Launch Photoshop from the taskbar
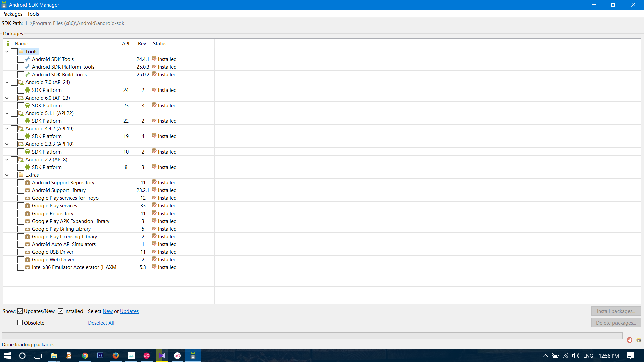The height and width of the screenshot is (362, 644). [x=100, y=356]
